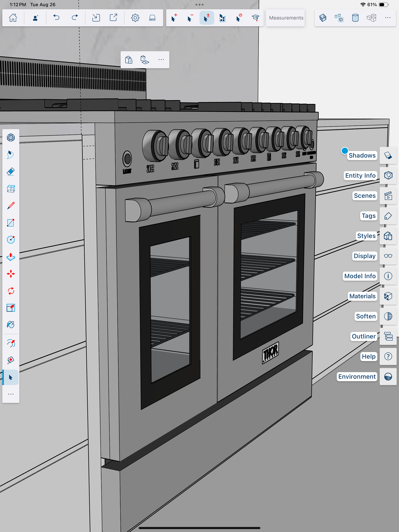
Task: Toggle add-to-selection mode
Action: coord(174,18)
